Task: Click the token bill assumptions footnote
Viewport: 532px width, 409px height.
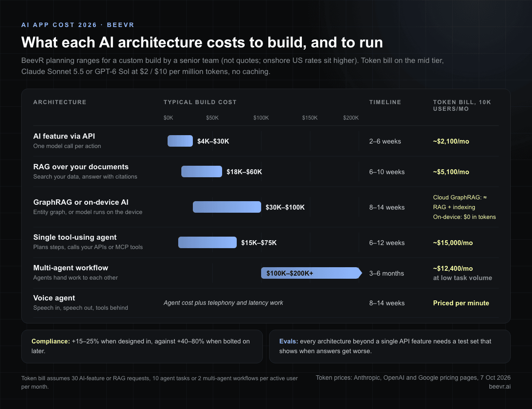Action: point(160,382)
